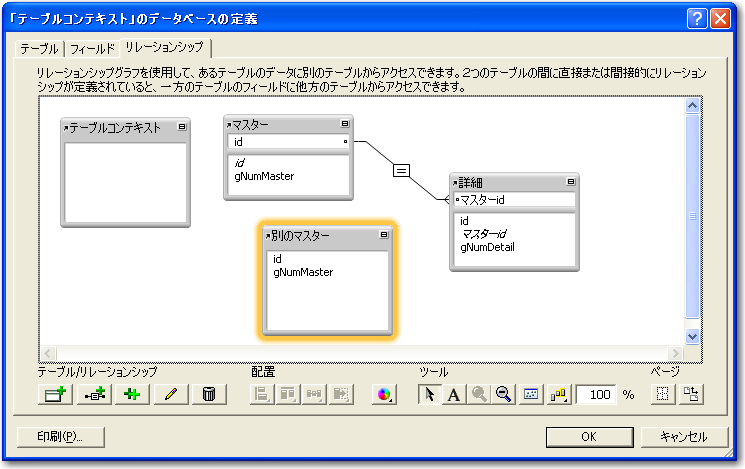Click the page breaks icon
The image size is (745, 469).
[661, 395]
